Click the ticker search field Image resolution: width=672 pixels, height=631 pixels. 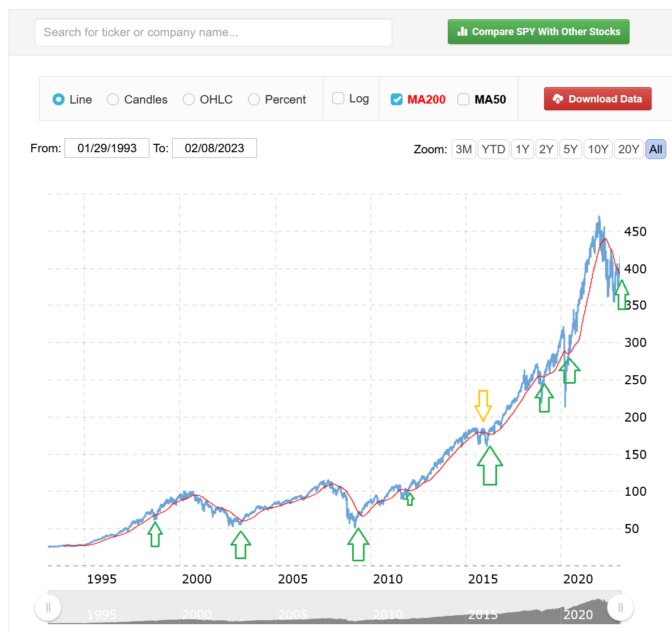213,32
